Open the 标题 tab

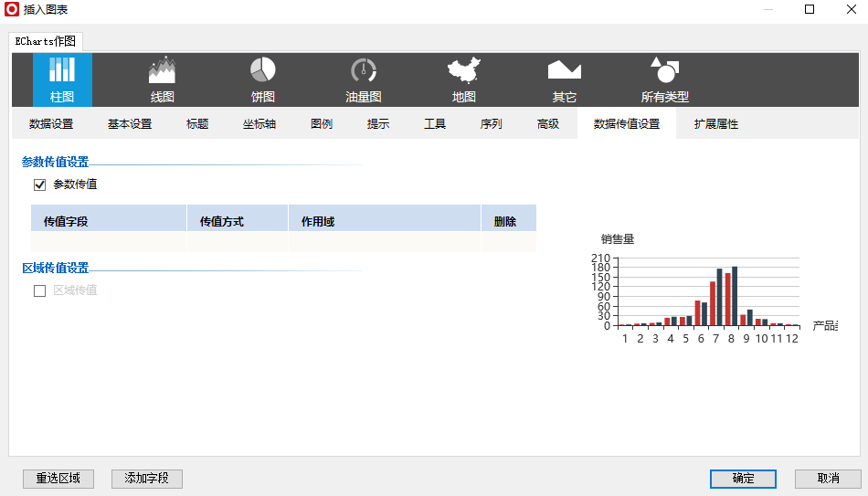click(197, 123)
